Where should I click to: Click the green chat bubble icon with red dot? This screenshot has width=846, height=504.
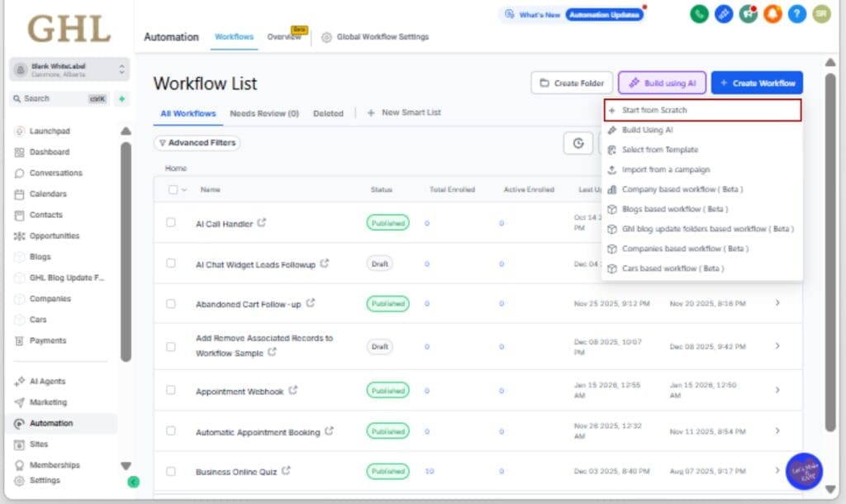(749, 14)
